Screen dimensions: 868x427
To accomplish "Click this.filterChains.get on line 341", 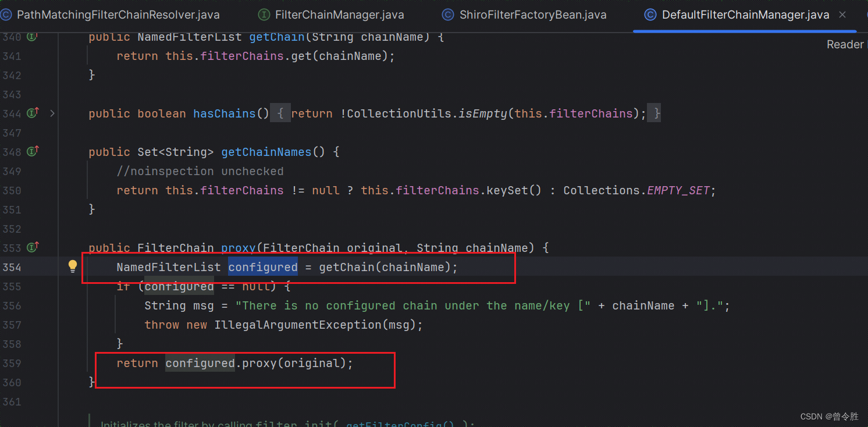I will [x=239, y=56].
